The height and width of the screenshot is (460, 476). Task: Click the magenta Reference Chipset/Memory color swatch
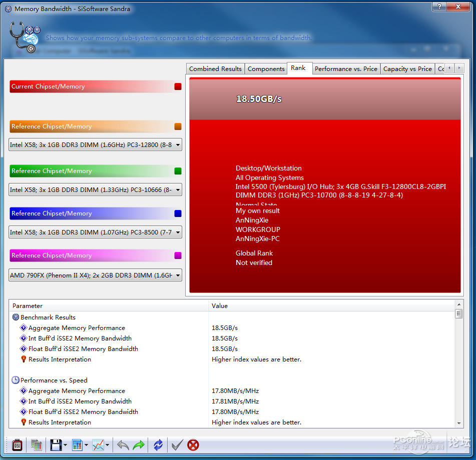tap(178, 255)
